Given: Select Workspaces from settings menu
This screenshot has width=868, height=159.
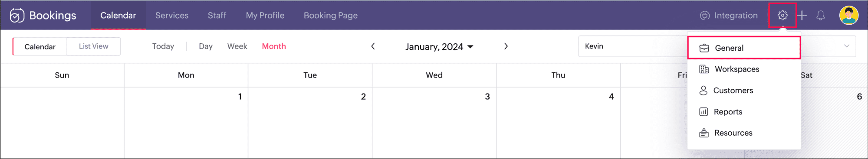Looking at the screenshot, I should coord(744,69).
